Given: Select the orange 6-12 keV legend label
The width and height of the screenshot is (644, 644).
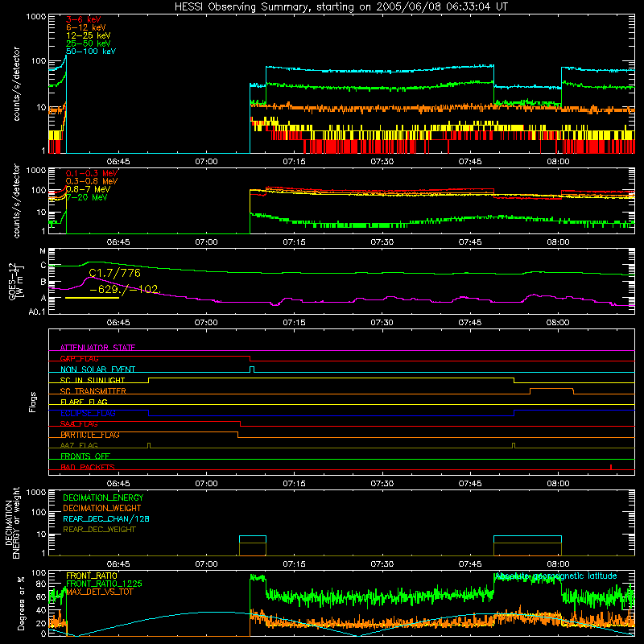Looking at the screenshot, I should point(86,27).
